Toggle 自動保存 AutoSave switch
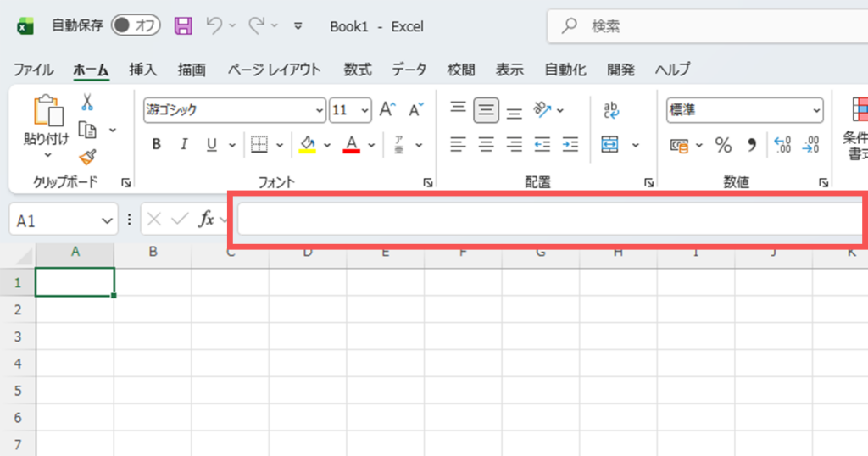The width and height of the screenshot is (868, 456). pos(136,25)
